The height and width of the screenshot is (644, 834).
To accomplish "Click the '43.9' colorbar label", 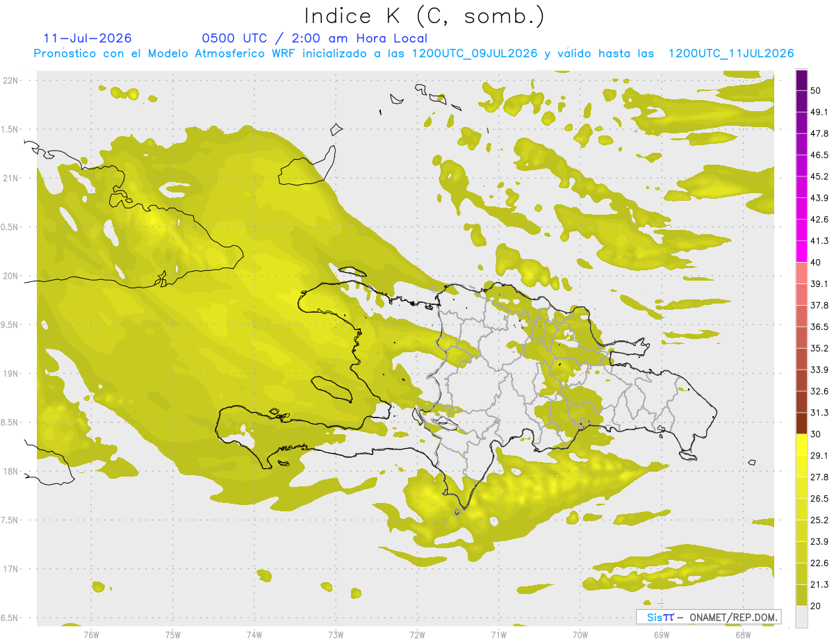I will (x=819, y=198).
